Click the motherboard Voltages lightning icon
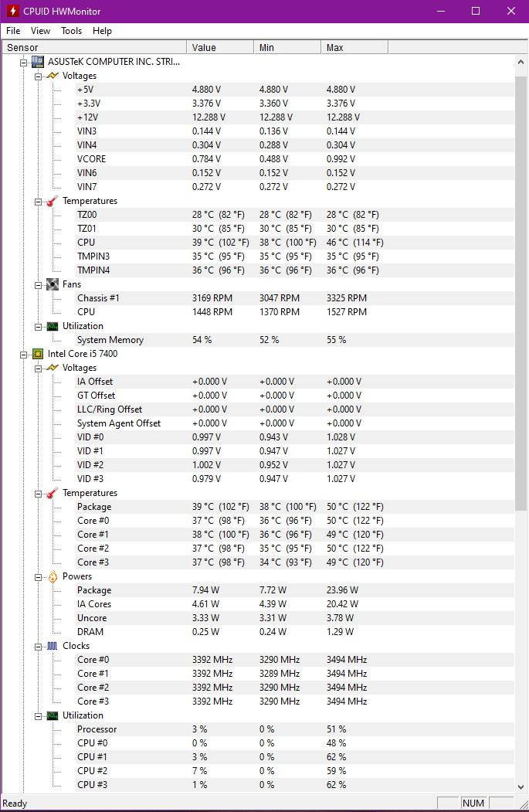The image size is (529, 812). (53, 76)
